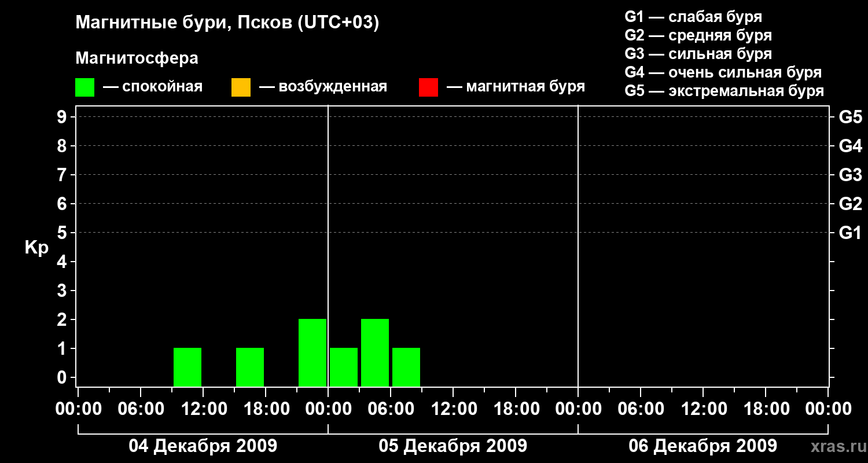Click the chart title 'Магнитные бури, Псков (UTC+03)'

(227, 23)
